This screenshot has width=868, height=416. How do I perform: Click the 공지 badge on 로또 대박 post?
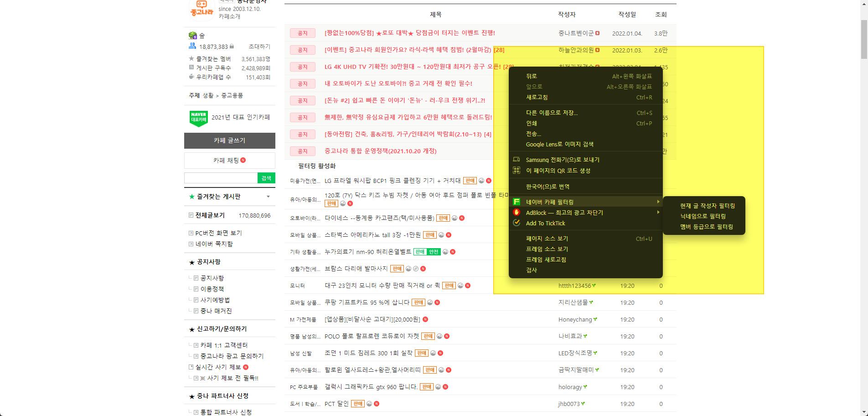point(303,33)
